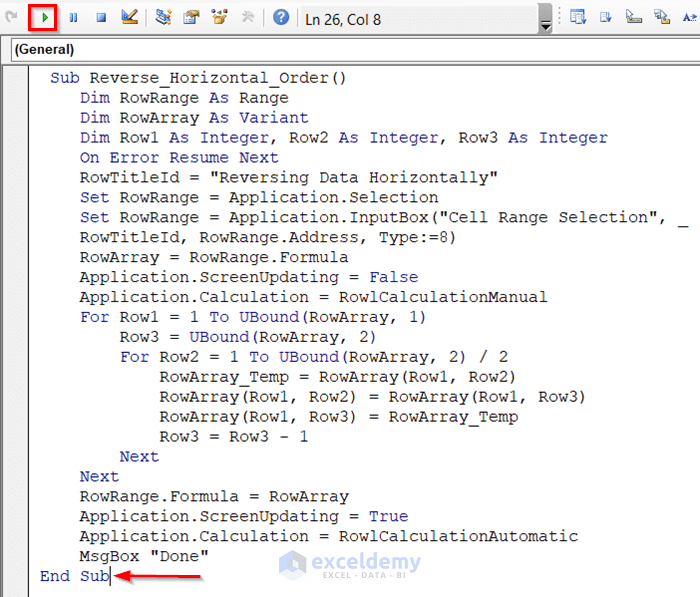
Task: Click the RowTitleId, RowRange.Address, Type:=8) line
Action: 267,238
